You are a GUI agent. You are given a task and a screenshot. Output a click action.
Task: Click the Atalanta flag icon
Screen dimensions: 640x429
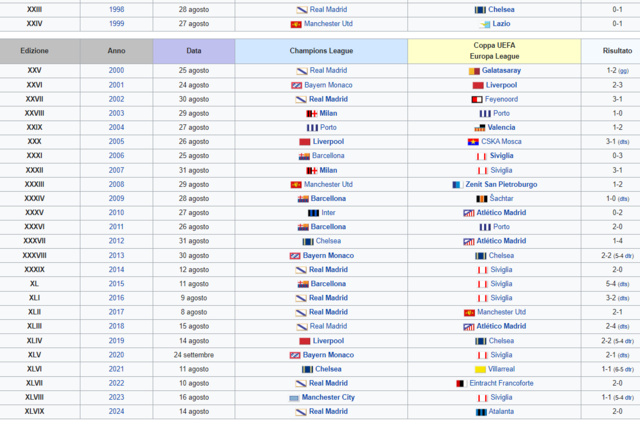coord(481,412)
